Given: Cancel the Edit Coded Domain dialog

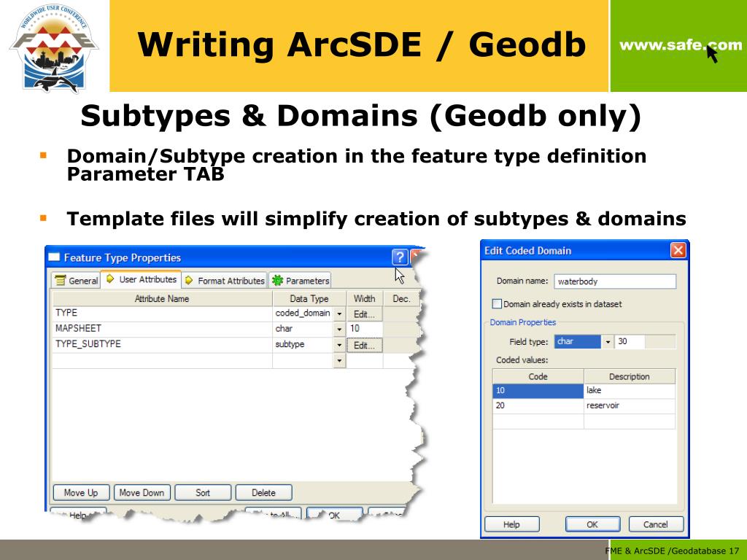Looking at the screenshot, I should (656, 524).
